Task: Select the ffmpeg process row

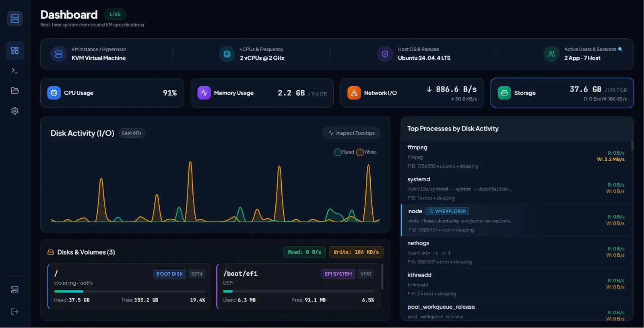Action: [516, 156]
